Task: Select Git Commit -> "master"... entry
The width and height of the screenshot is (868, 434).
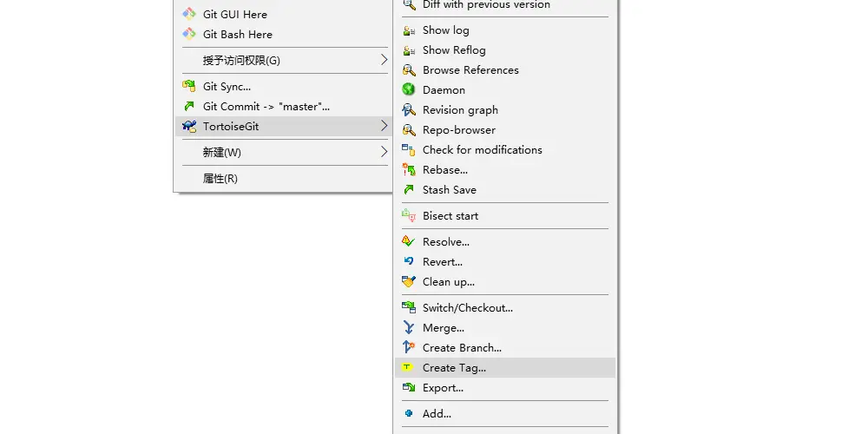Action: (283, 106)
